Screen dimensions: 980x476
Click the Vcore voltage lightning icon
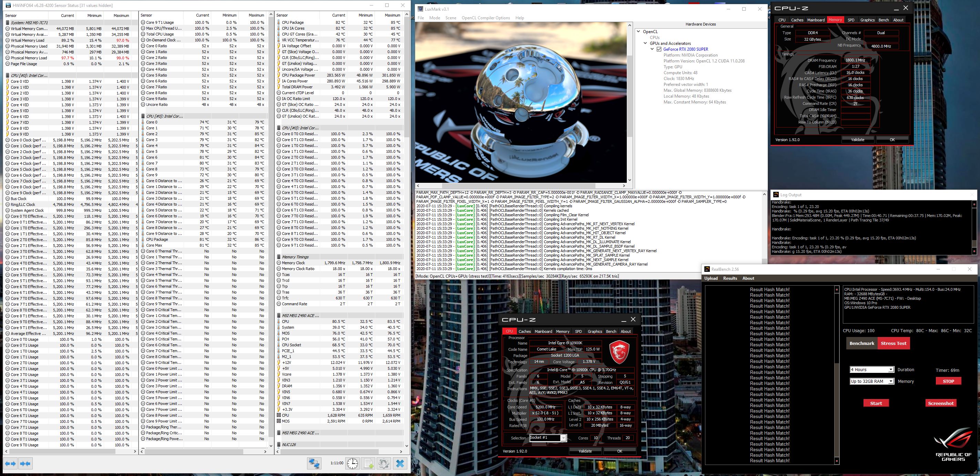click(x=279, y=374)
